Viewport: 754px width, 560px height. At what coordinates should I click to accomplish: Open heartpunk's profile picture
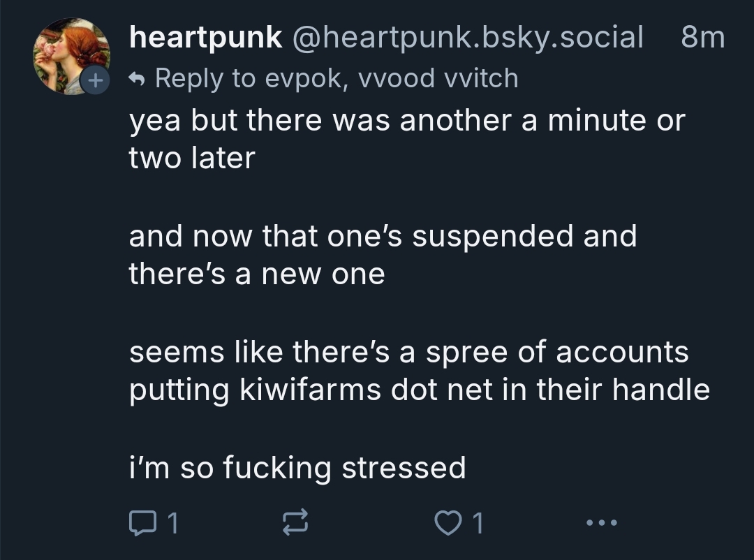click(71, 56)
